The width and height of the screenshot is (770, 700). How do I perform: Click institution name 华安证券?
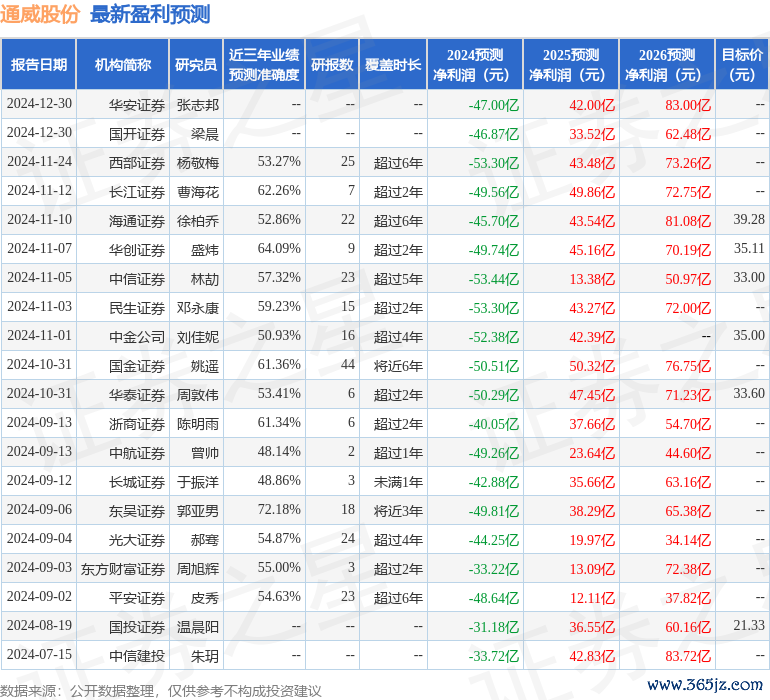[x=137, y=105]
